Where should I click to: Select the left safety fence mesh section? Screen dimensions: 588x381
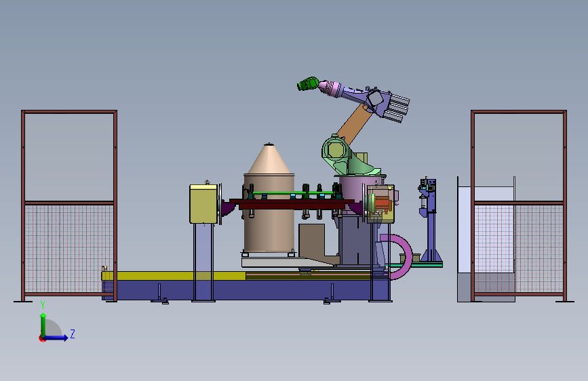[x=69, y=249]
